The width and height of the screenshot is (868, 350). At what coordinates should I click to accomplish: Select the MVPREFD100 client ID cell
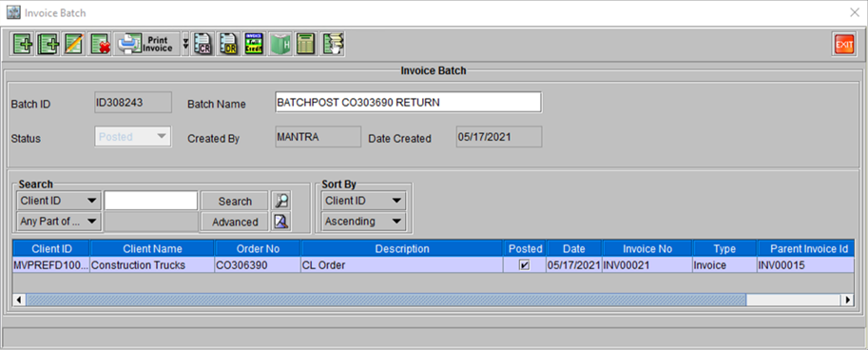tap(51, 265)
